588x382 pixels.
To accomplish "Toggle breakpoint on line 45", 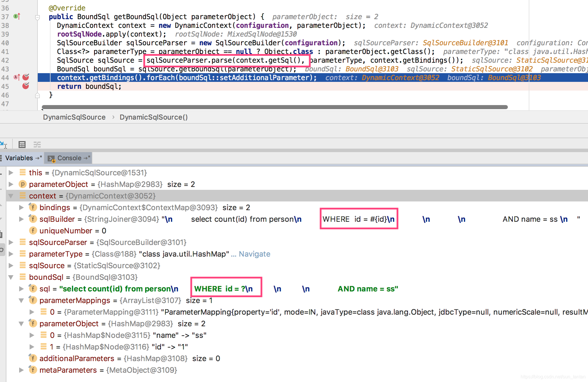I will tap(26, 86).
